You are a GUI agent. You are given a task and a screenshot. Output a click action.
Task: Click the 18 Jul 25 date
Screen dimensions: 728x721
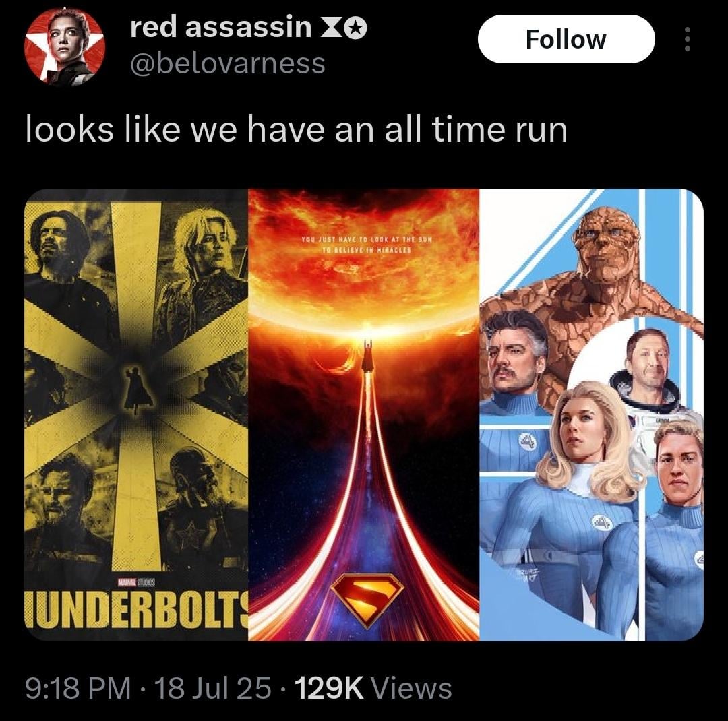pos(212,687)
